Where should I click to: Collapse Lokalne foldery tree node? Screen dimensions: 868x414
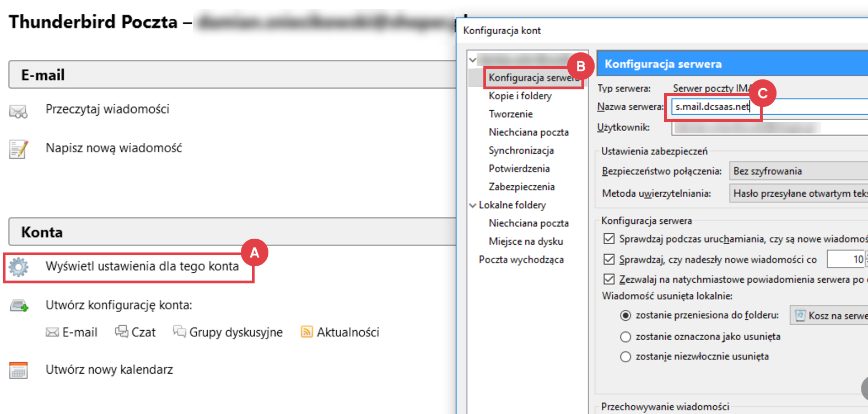point(473,205)
